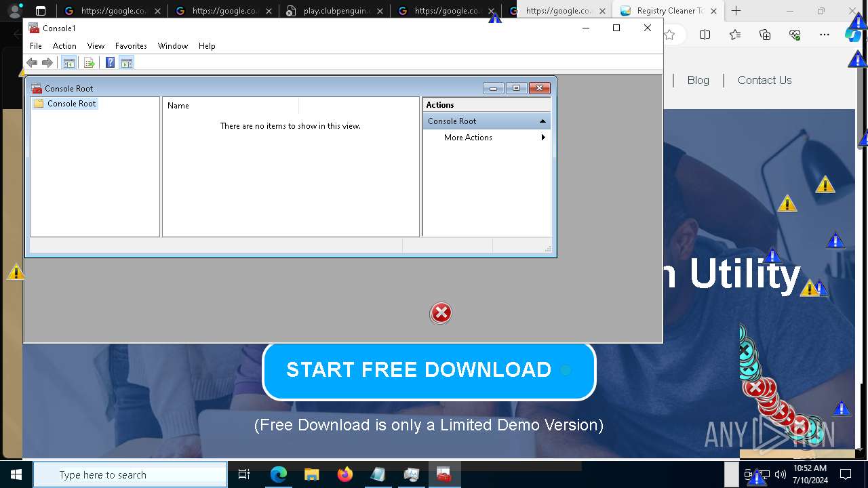Viewport: 868px width, 488px height.
Task: Open Edge Browser essentials icon
Action: (795, 35)
